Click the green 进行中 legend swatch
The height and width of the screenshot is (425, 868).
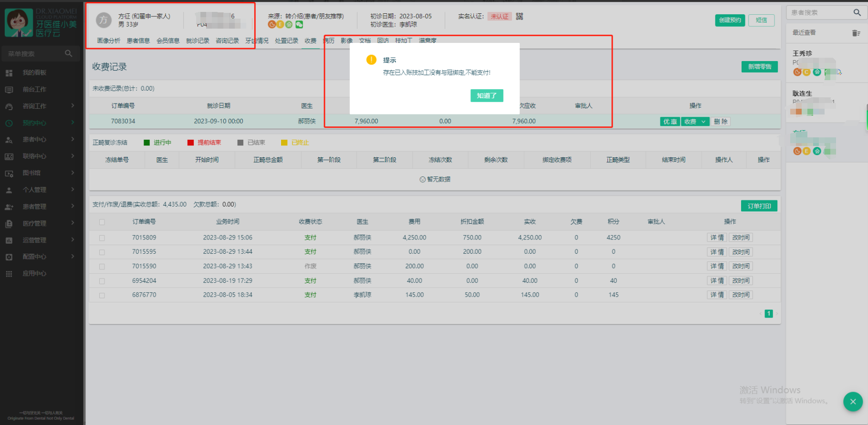(147, 143)
